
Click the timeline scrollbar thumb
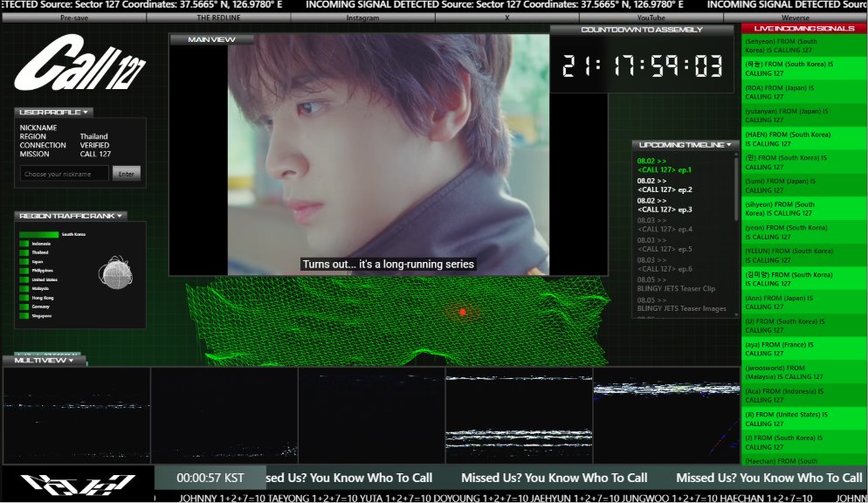click(736, 189)
